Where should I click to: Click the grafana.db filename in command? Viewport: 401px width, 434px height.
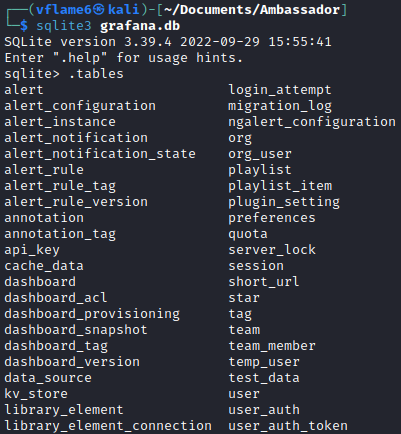140,26
